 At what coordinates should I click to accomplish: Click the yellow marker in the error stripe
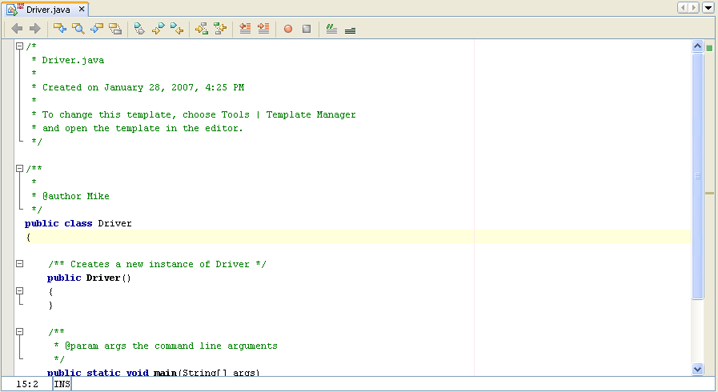pyautogui.click(x=710, y=193)
